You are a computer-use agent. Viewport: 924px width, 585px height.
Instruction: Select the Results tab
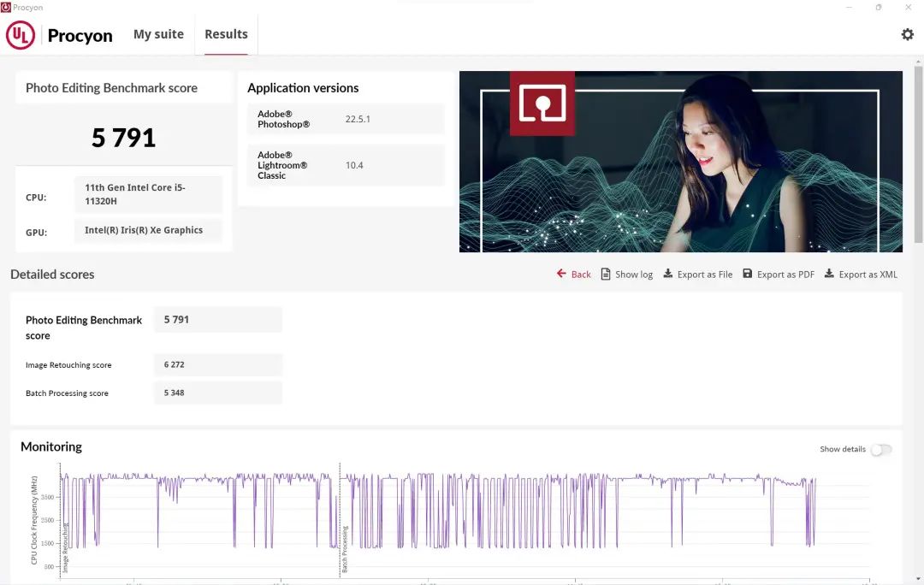pyautogui.click(x=226, y=34)
